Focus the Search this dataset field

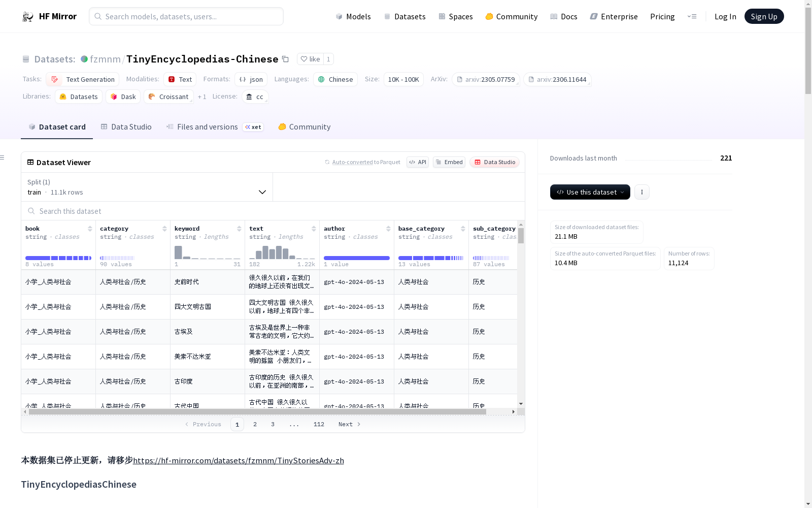pos(273,211)
